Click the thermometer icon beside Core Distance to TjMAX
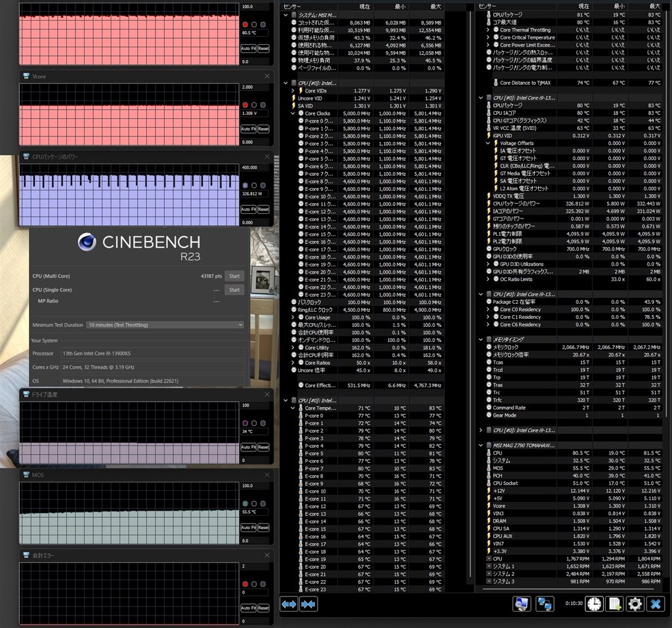The image size is (672, 628). point(496,83)
